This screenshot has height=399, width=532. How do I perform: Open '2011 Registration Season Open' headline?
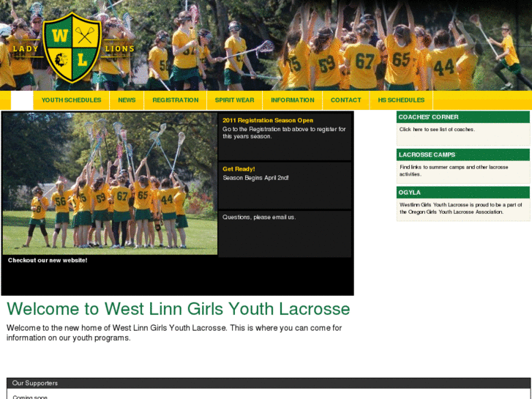268,120
